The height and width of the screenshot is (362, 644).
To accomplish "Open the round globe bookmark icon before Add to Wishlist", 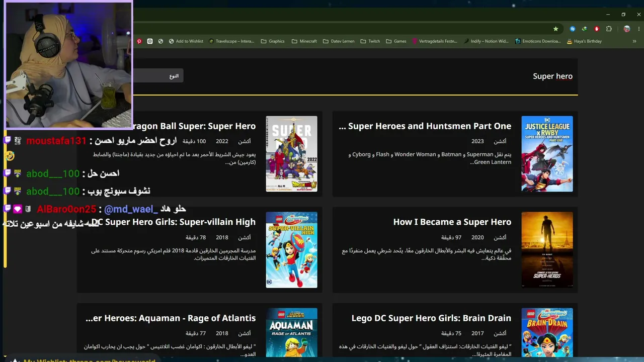I will (x=160, y=41).
